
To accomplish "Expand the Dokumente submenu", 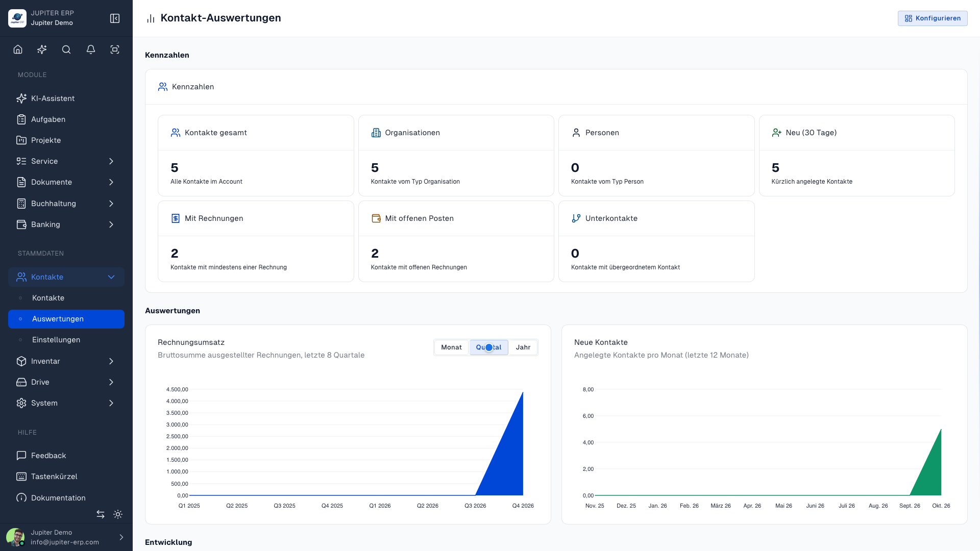I will [x=111, y=182].
